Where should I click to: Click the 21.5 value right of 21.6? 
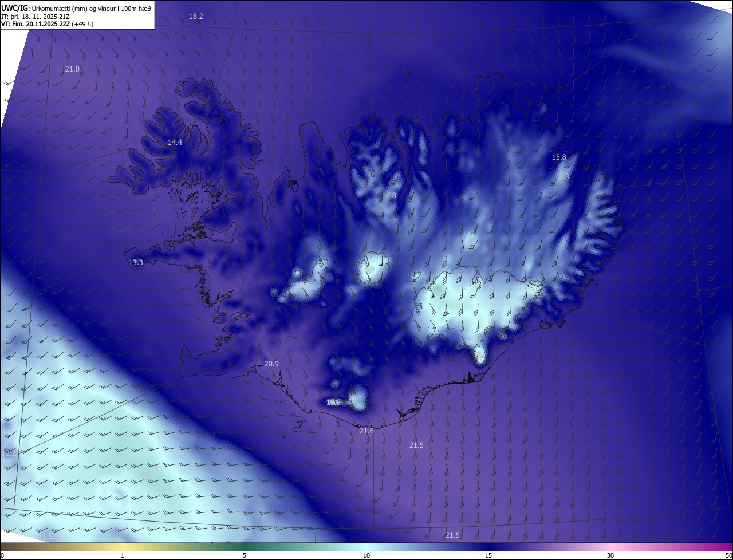416,445
